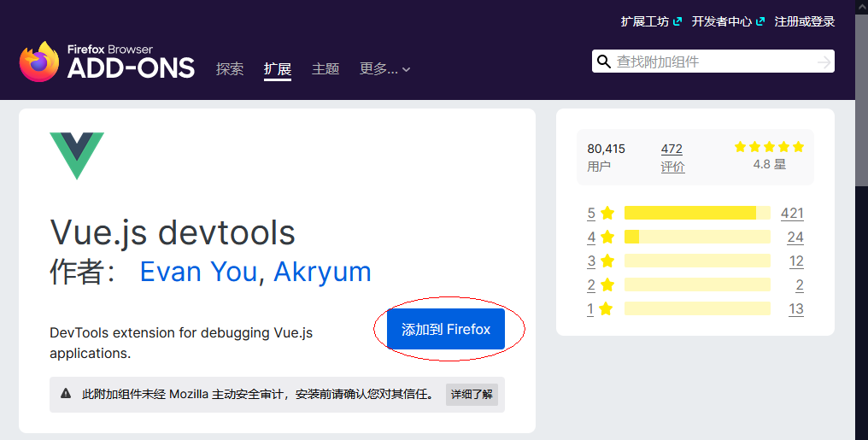868x440 pixels.
Task: Click the 详细了解 button
Action: tap(472, 395)
